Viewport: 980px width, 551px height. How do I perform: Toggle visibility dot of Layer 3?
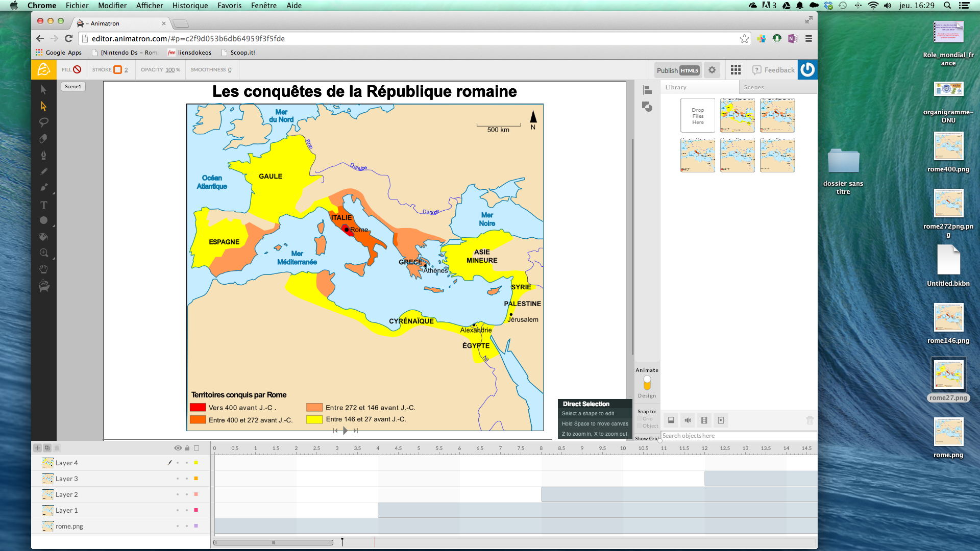click(x=178, y=479)
